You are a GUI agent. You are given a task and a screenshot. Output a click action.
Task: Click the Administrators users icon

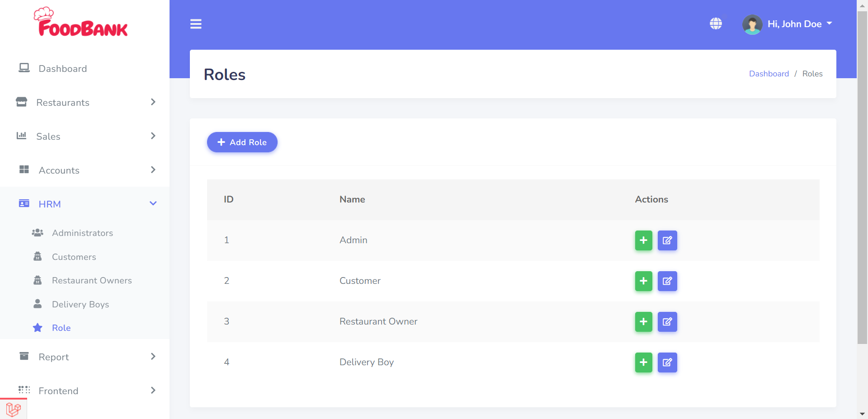tap(38, 233)
